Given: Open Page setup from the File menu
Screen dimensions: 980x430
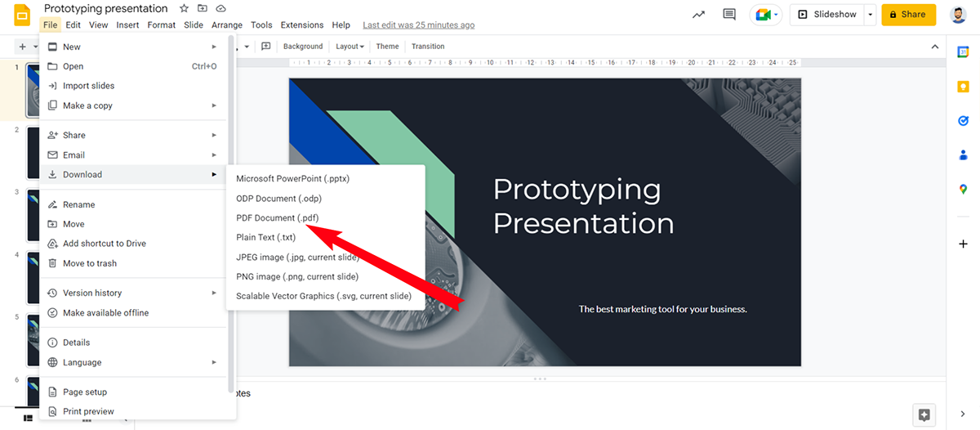Looking at the screenshot, I should pos(135,392).
